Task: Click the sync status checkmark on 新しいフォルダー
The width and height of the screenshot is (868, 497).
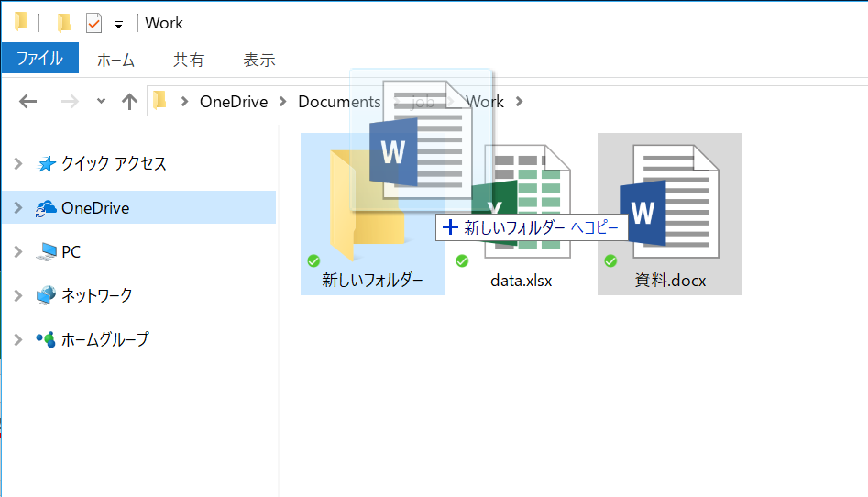Action: 313,260
